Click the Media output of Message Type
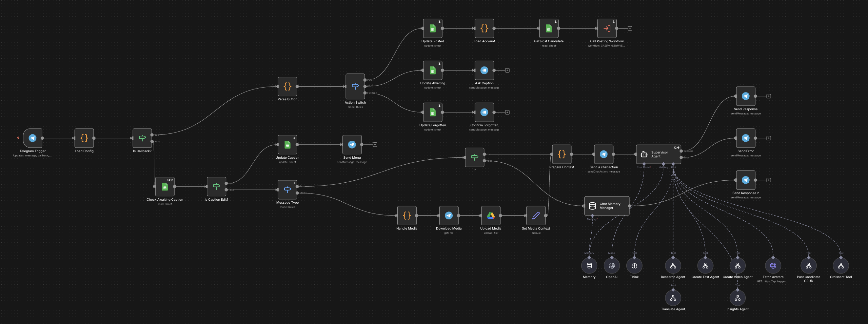 [x=298, y=193]
